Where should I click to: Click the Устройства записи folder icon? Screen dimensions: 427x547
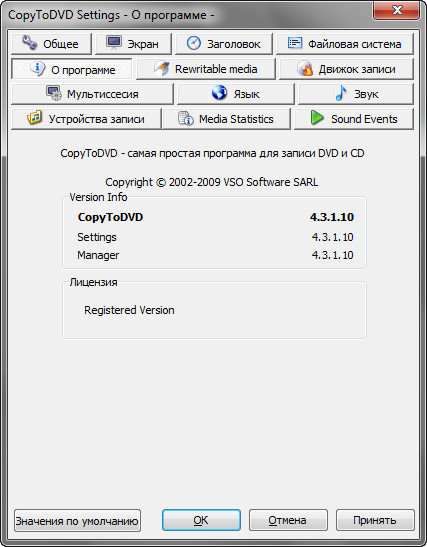[x=35, y=118]
